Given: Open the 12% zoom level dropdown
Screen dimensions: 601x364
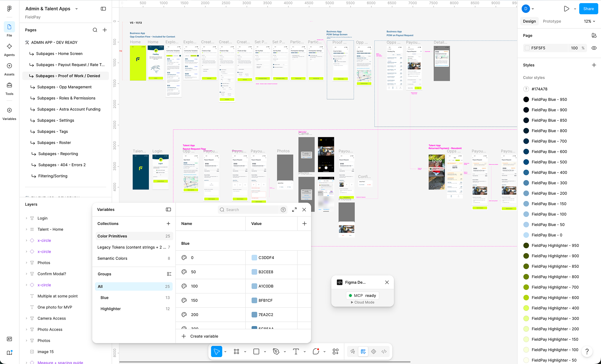Looking at the screenshot, I should tap(590, 21).
